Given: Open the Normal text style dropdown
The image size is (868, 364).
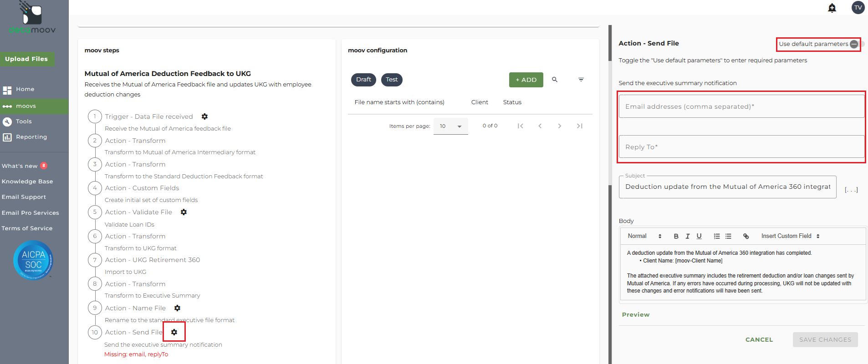Looking at the screenshot, I should point(644,236).
